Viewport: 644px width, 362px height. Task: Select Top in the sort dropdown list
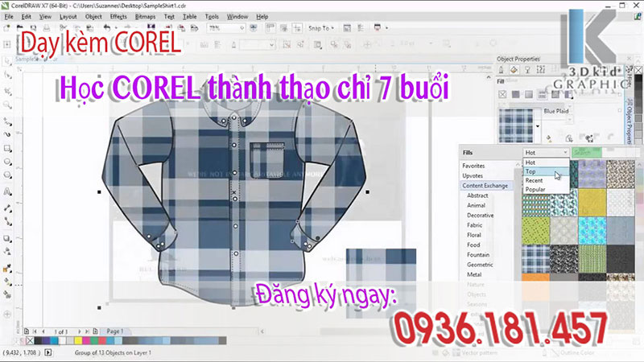546,171
